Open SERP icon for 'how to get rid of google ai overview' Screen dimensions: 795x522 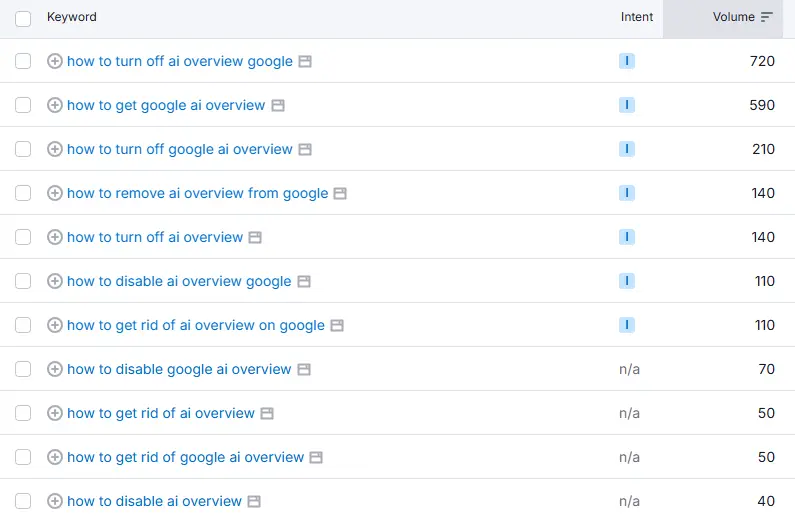[316, 458]
